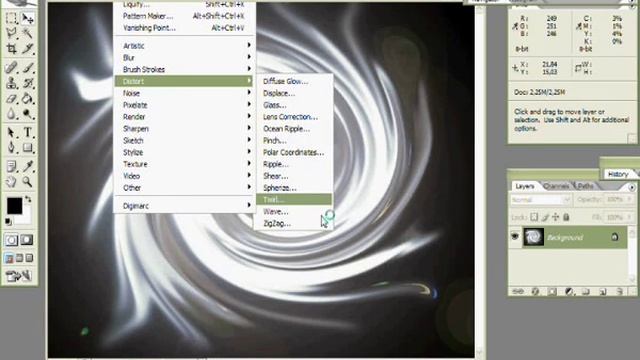This screenshot has width=640, height=360.
Task: Select the Hand tool
Action: [x=11, y=182]
